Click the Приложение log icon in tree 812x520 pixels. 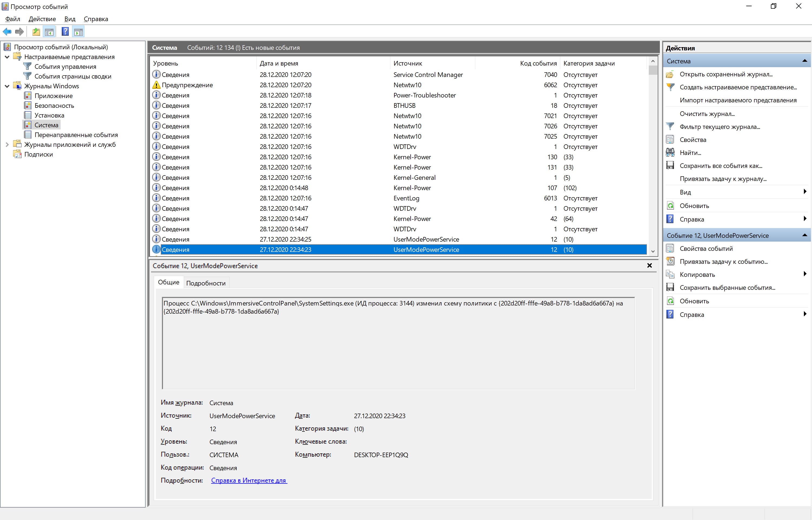pos(28,96)
